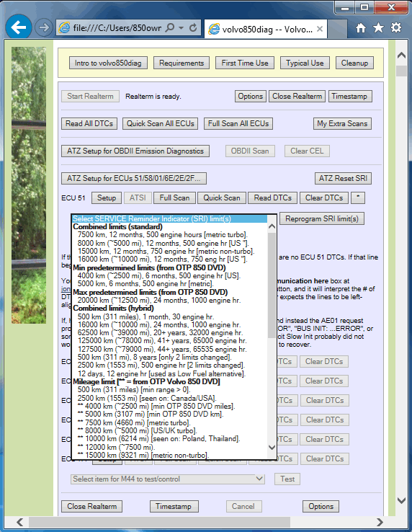The height and width of the screenshot is (532, 412).
Task: Choose 15000 km metric non-turbo combined option
Action: tap(169, 252)
